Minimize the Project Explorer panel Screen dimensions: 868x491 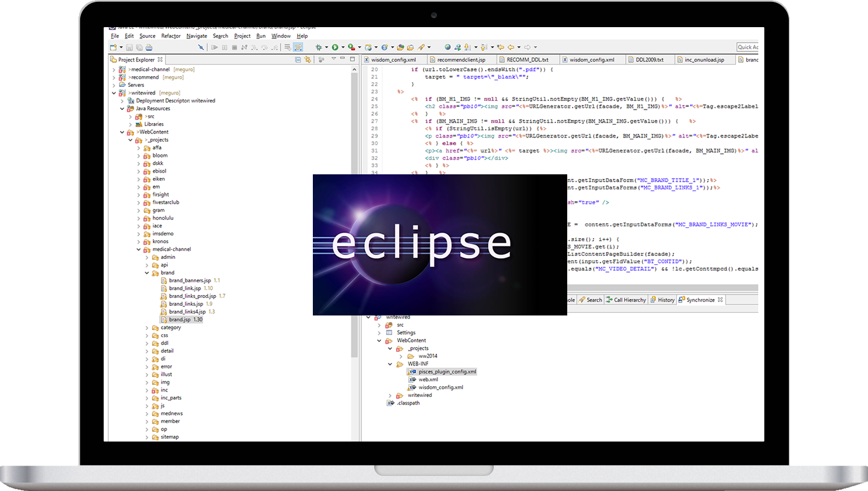coord(342,59)
